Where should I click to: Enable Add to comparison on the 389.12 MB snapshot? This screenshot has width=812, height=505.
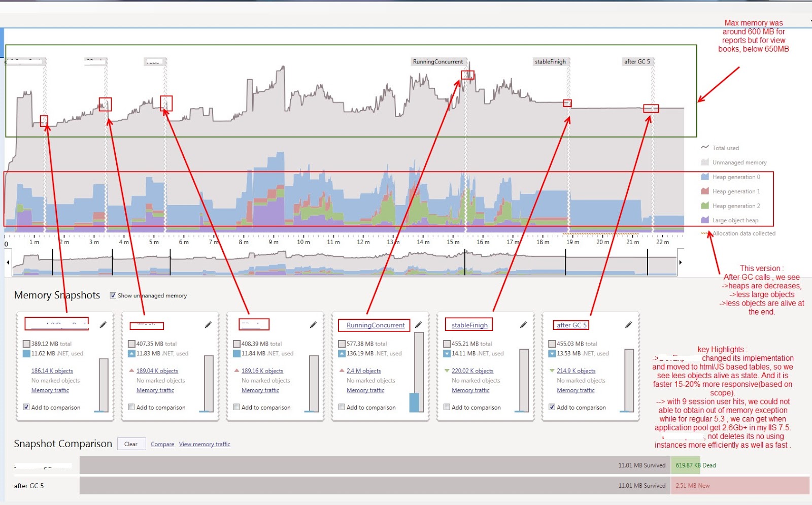[26, 407]
